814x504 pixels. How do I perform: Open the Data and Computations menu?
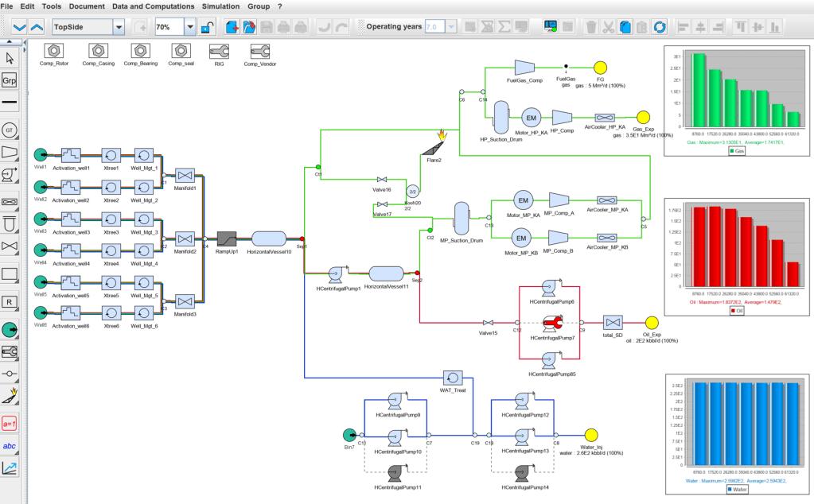click(x=154, y=6)
